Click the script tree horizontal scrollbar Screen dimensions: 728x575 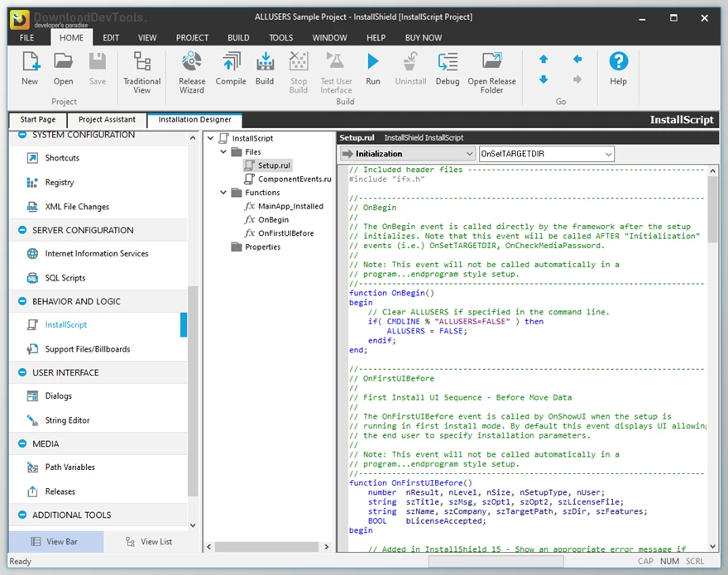pos(266,547)
